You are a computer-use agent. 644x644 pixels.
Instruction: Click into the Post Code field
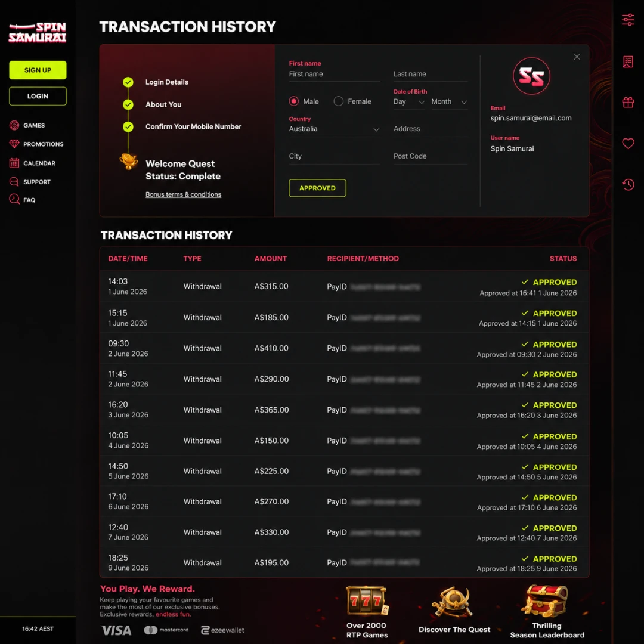tap(431, 156)
